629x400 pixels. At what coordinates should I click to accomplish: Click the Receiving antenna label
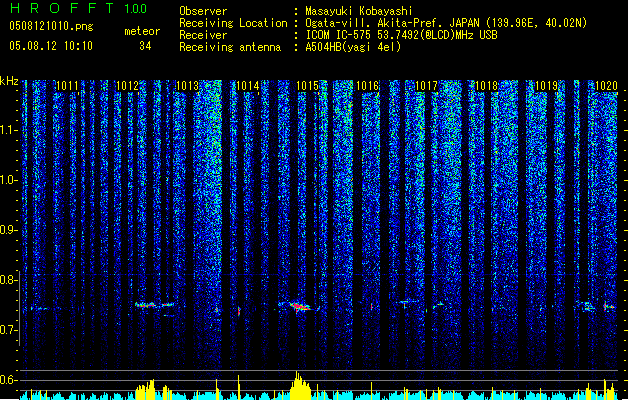[230, 47]
